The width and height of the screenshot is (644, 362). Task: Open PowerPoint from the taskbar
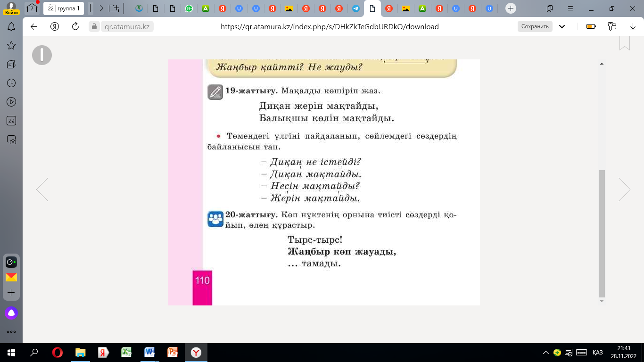coord(173,353)
